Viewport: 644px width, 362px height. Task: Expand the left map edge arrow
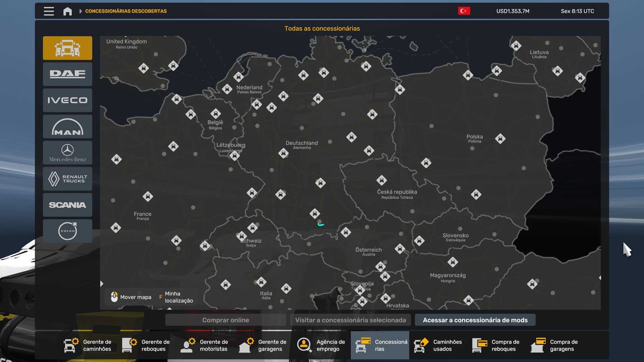tap(102, 284)
